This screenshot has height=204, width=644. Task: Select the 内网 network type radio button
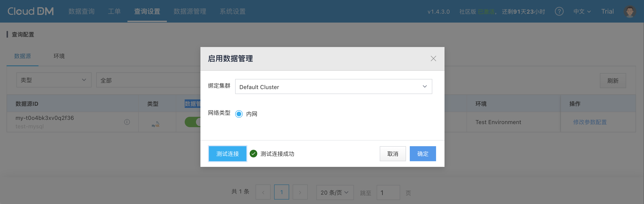click(x=239, y=114)
